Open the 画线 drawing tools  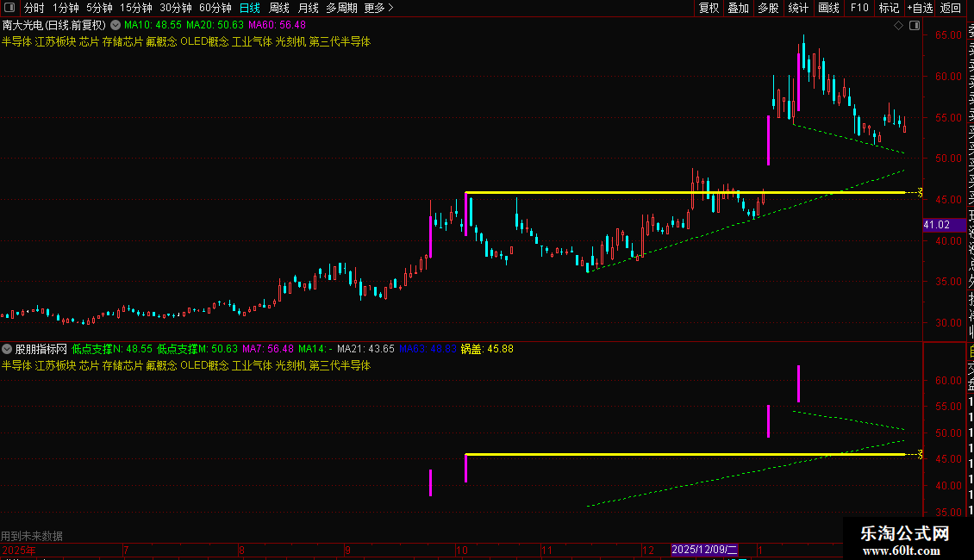[x=828, y=8]
